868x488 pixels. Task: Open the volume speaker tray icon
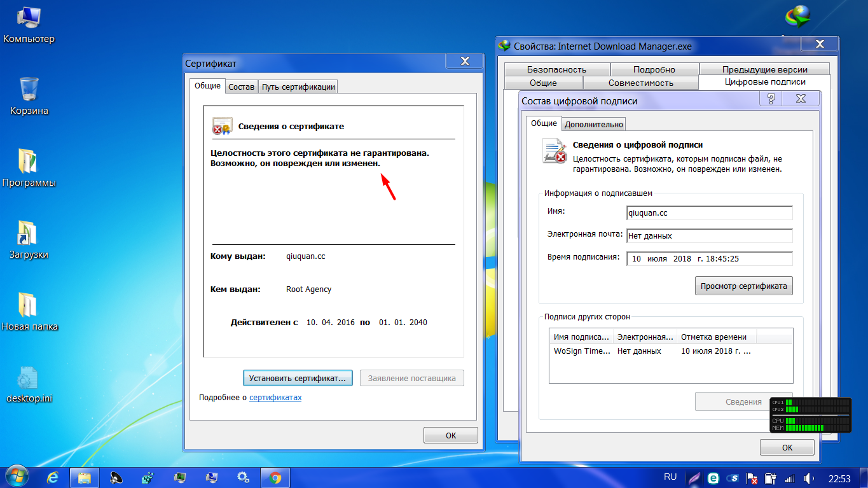(809, 478)
